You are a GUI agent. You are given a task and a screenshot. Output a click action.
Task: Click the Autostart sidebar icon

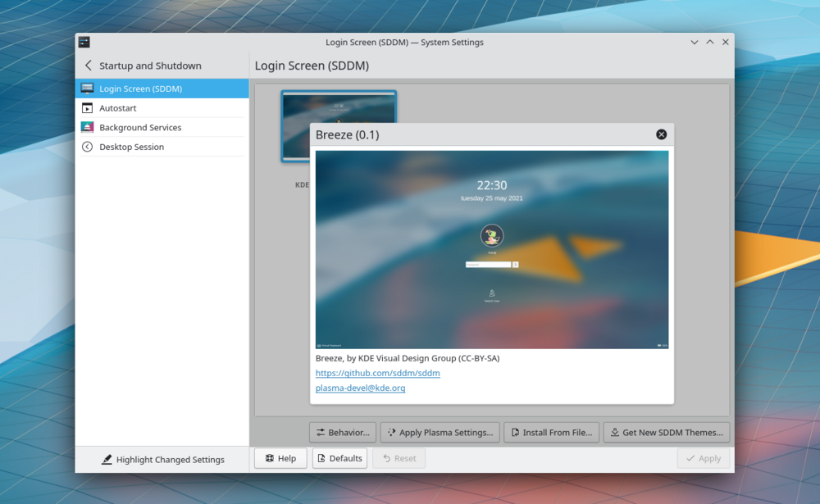88,107
